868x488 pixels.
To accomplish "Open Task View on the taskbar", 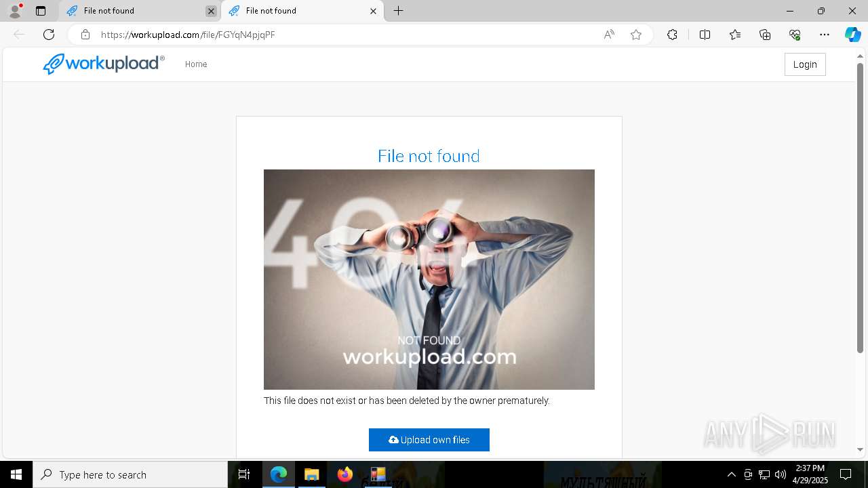I will click(x=244, y=474).
